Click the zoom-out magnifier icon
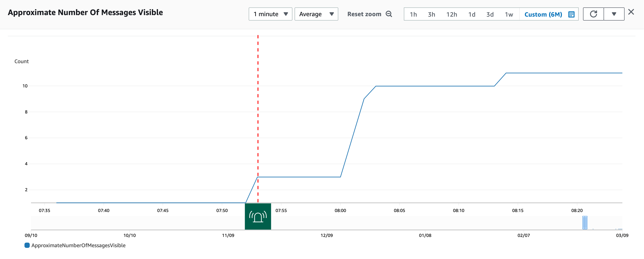Viewport: 644px width, 259px height. (x=389, y=14)
